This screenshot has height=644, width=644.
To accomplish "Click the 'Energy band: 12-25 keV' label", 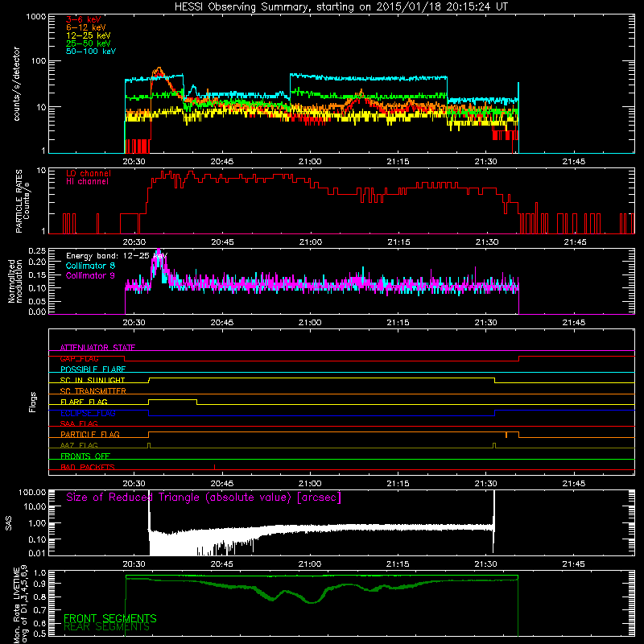I will click(116, 256).
